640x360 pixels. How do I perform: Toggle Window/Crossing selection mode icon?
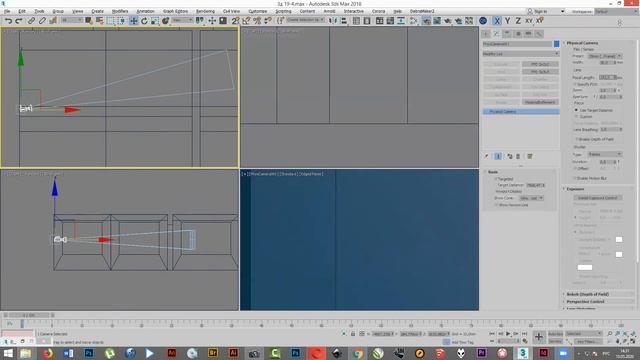(122, 21)
